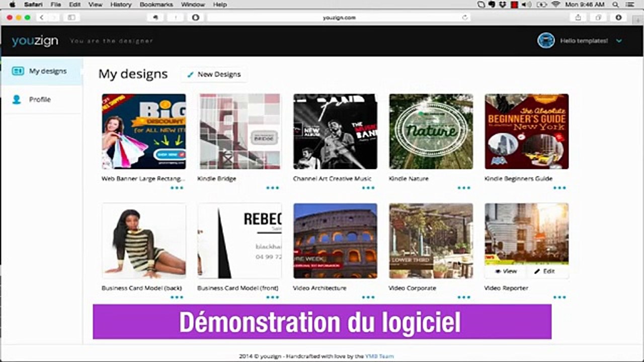This screenshot has width=644, height=362.
Task: Click the Safari share button
Action: (x=578, y=17)
